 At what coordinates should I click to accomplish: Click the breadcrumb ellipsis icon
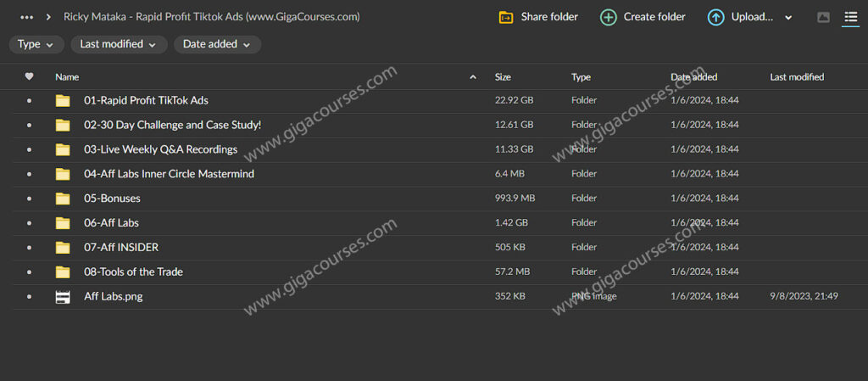(26, 17)
